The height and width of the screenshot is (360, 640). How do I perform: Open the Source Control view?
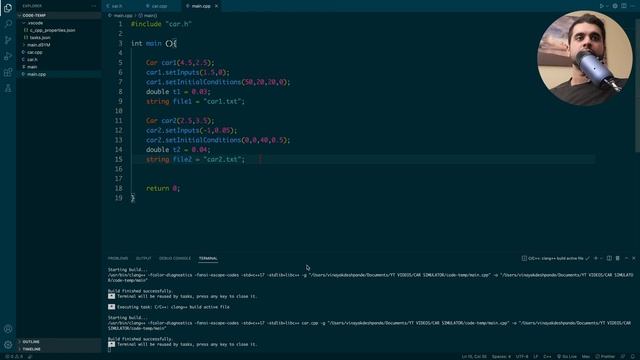pyautogui.click(x=8, y=40)
